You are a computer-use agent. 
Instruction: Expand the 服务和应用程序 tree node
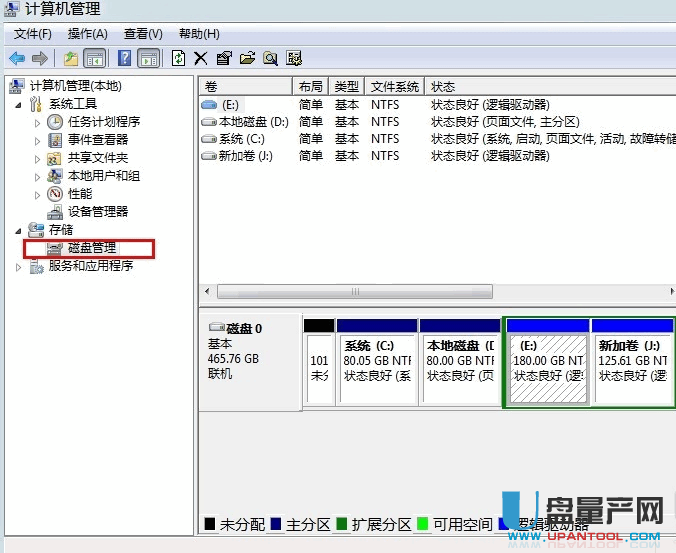pos(18,267)
